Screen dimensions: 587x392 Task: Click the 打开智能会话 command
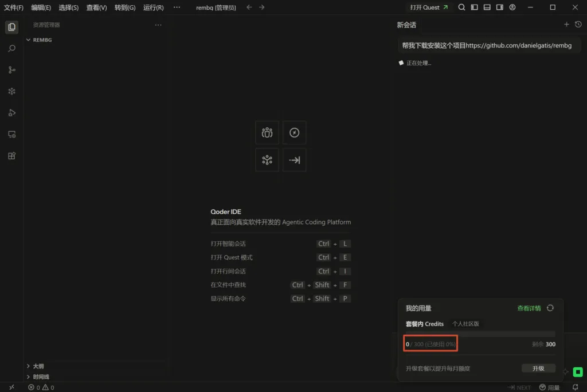click(228, 244)
